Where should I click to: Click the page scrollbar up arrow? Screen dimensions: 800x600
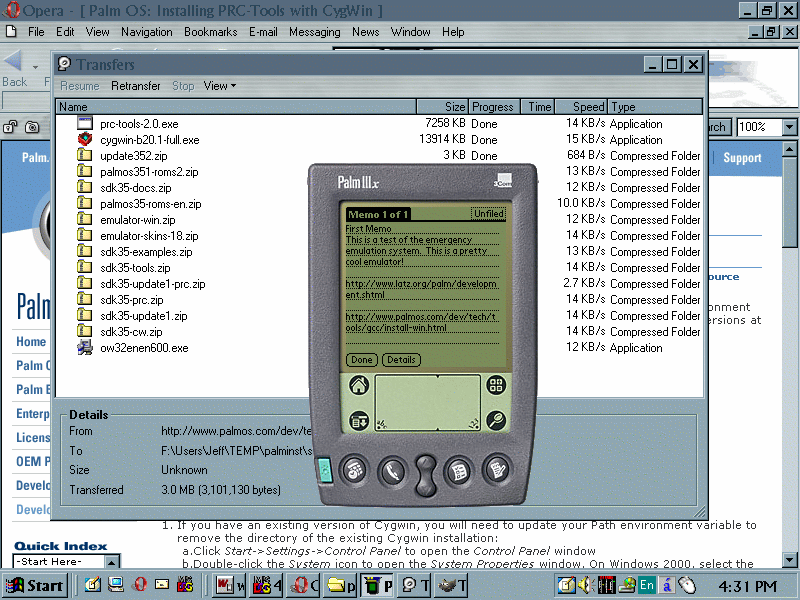tap(789, 149)
